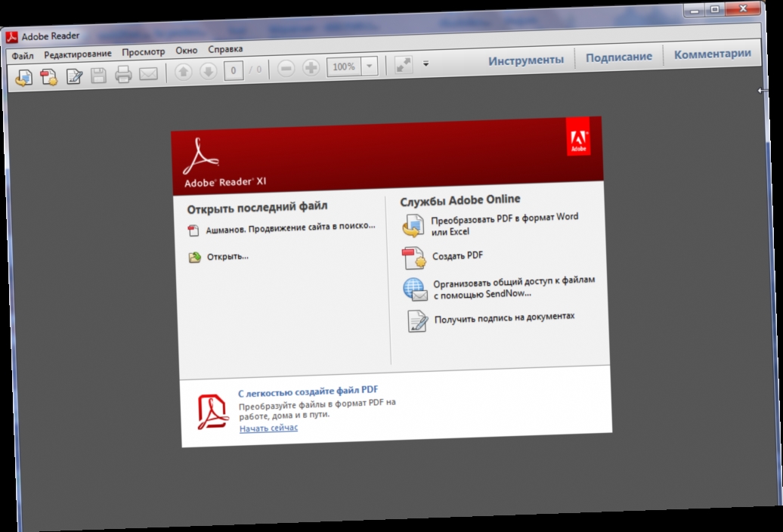Screen dimensions: 783x532
Task: Open the Инструменты pane
Action: (x=526, y=60)
